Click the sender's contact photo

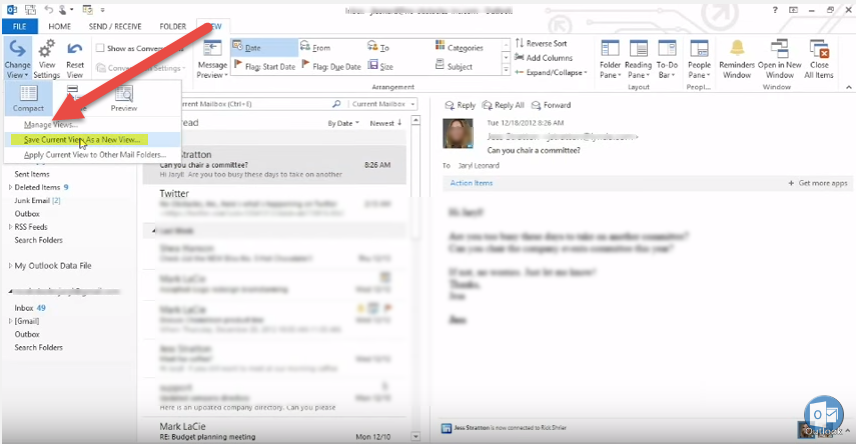coord(457,133)
